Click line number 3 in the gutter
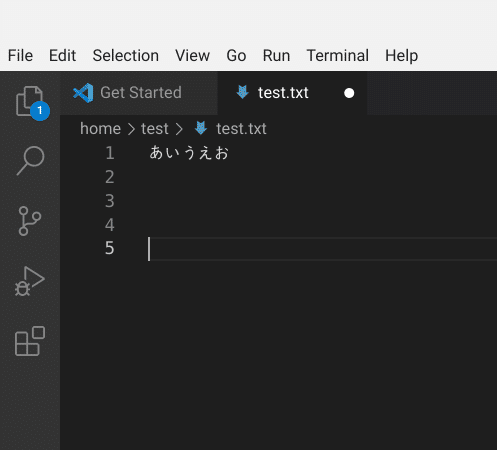This screenshot has height=450, width=497. pyautogui.click(x=110, y=201)
